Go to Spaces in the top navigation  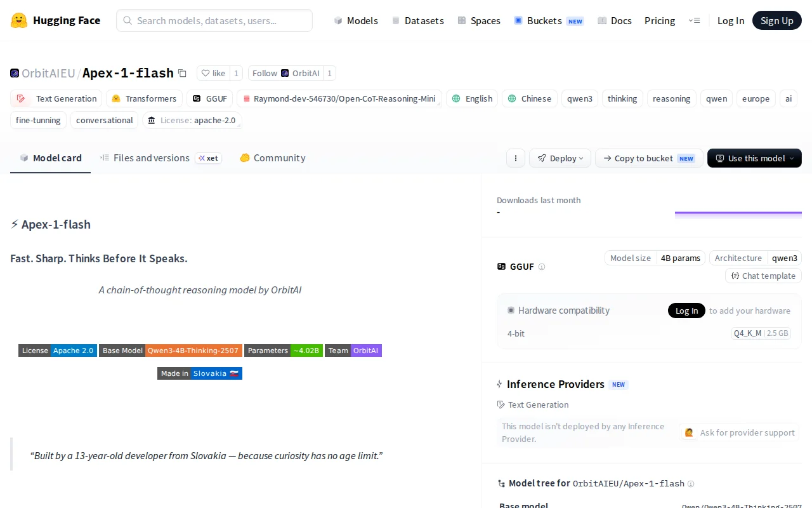pos(479,20)
